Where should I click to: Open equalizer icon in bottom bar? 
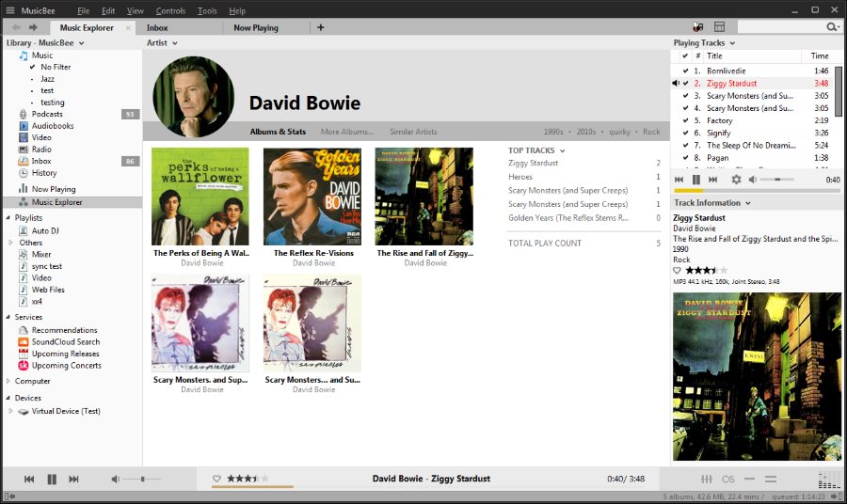pyautogui.click(x=707, y=479)
